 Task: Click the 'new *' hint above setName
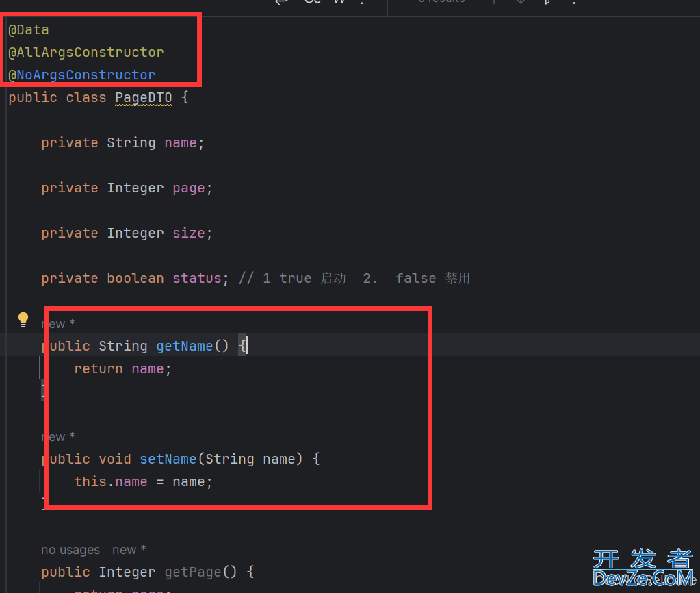[x=58, y=437]
